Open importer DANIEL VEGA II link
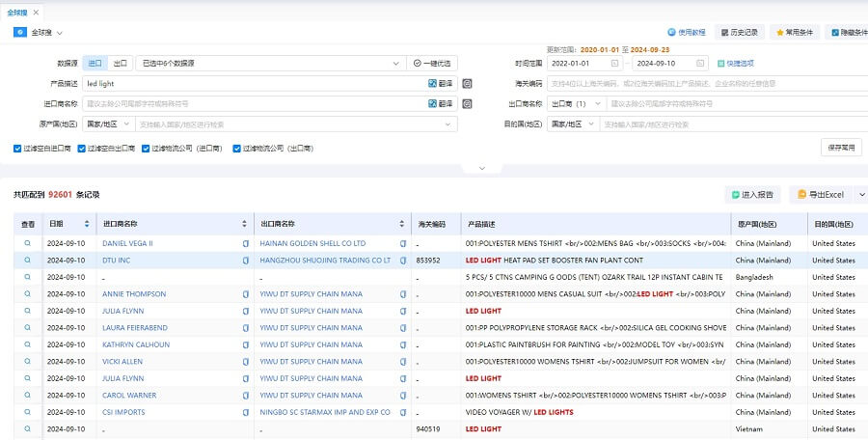This screenshot has height=440, width=868. point(127,243)
